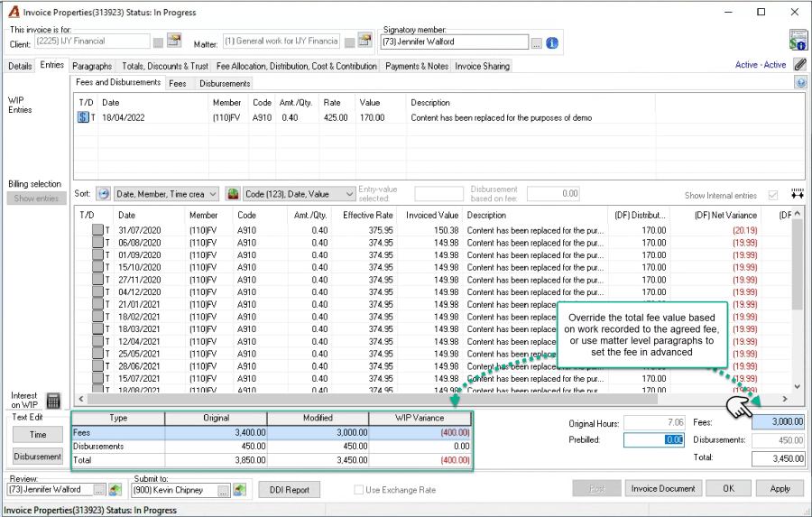Click the Signatory member field Jennifer Walford
812x517 pixels.
454,42
